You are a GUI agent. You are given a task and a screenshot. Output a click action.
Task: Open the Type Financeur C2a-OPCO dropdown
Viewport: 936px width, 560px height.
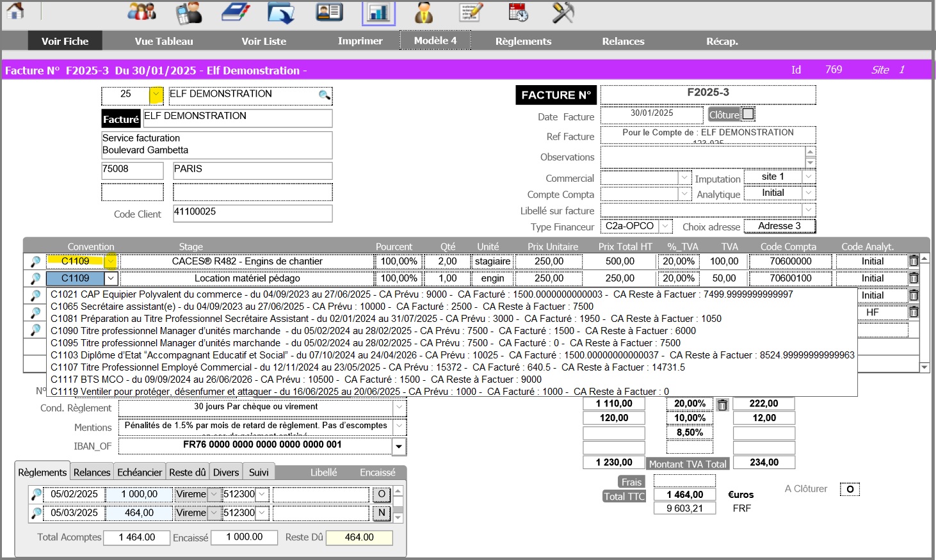[x=665, y=227]
